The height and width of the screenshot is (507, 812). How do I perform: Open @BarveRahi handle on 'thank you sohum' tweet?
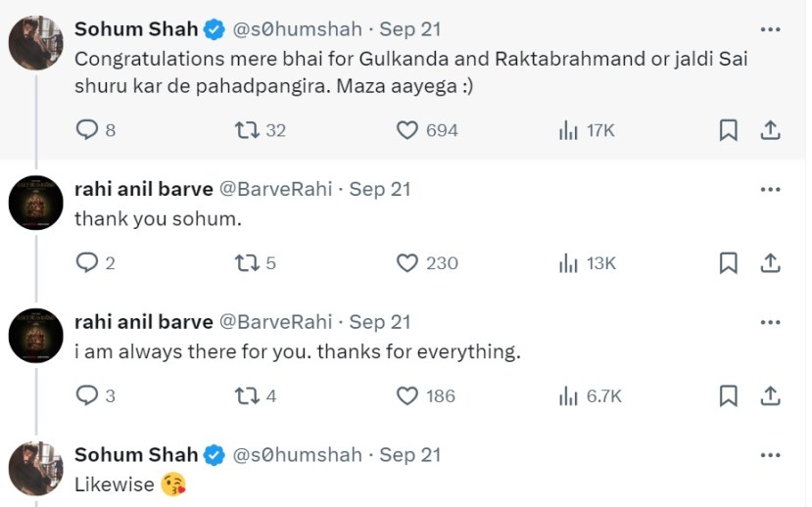(277, 189)
